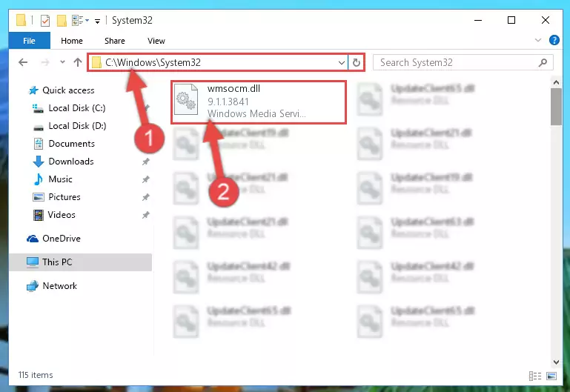Switch to the Home ribbon tab
This screenshot has width=570, height=392.
(x=72, y=41)
